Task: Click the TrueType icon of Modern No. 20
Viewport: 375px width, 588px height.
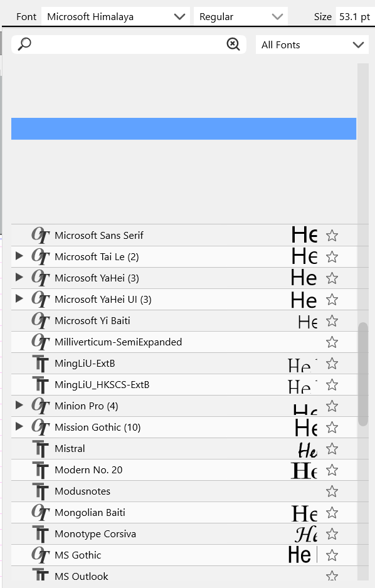Action: [x=40, y=471]
